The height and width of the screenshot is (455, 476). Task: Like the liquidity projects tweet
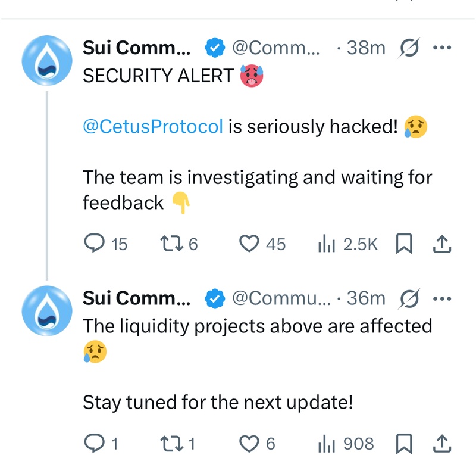(x=249, y=442)
